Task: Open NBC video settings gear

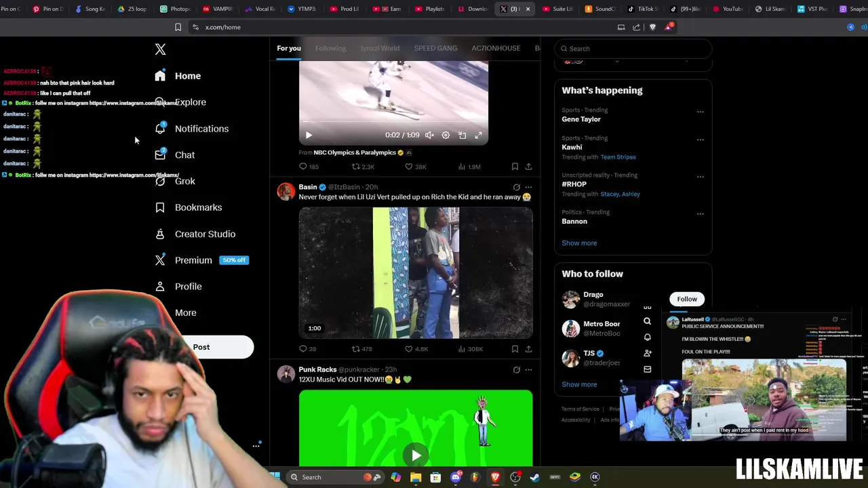Action: (x=446, y=135)
